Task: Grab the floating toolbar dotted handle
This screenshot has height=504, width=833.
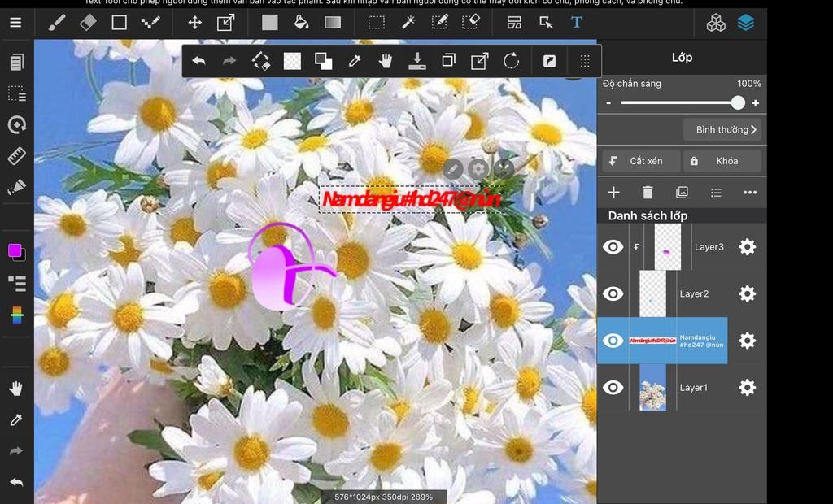Action: pos(585,61)
